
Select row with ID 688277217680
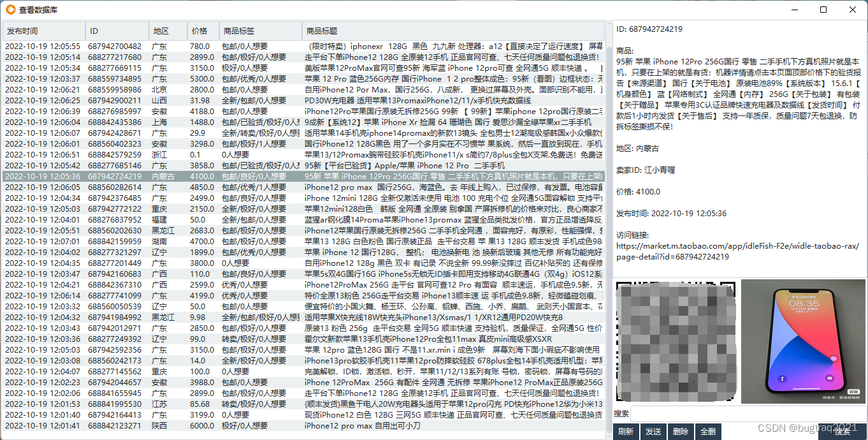(x=303, y=57)
